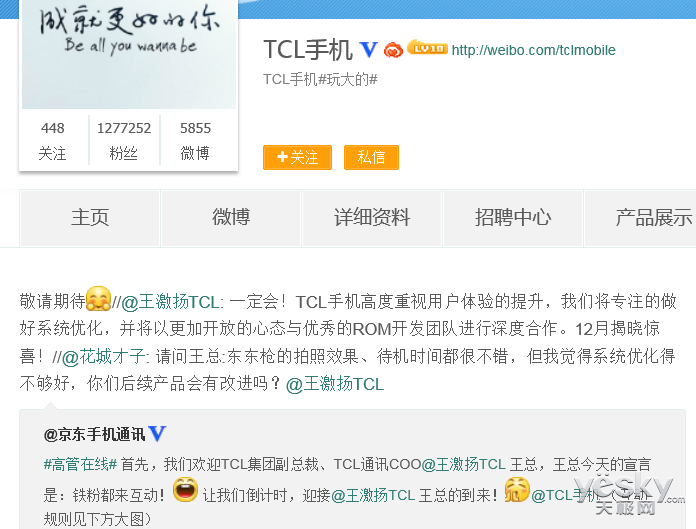
Task: Click the +关注 follow button
Action: (x=297, y=158)
